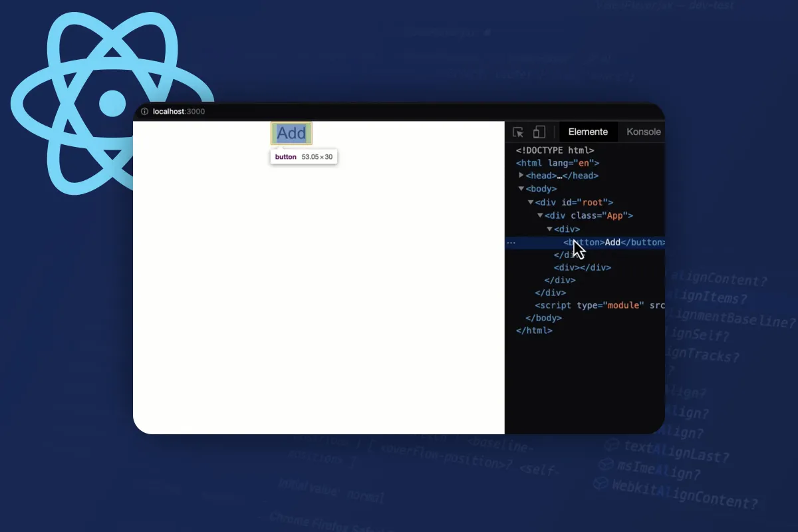Select the button Add element row
The image size is (798, 532).
click(x=585, y=243)
